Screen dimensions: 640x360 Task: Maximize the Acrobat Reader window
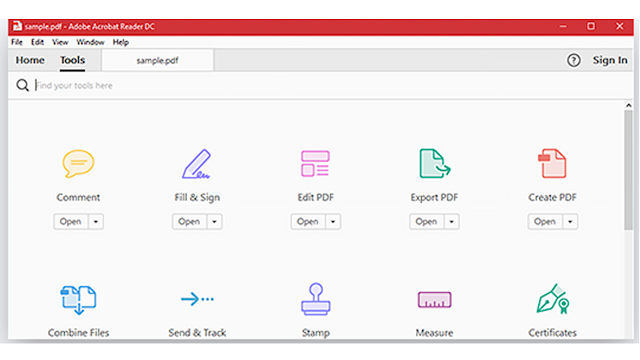tap(591, 27)
